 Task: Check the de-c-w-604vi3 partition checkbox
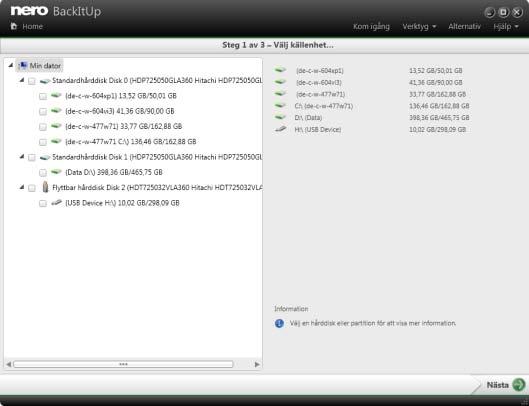43,111
